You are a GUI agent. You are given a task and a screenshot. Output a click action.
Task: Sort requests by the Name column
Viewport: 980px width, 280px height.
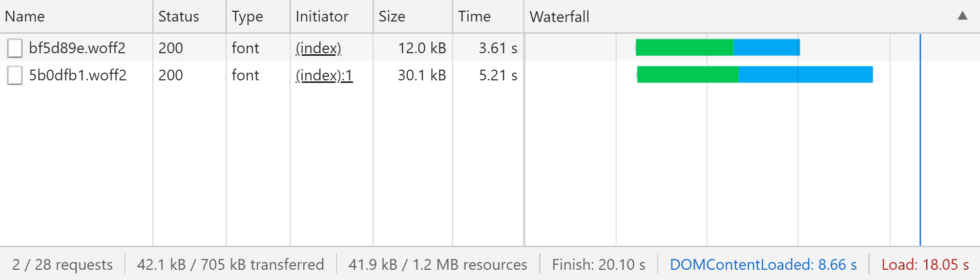[25, 16]
